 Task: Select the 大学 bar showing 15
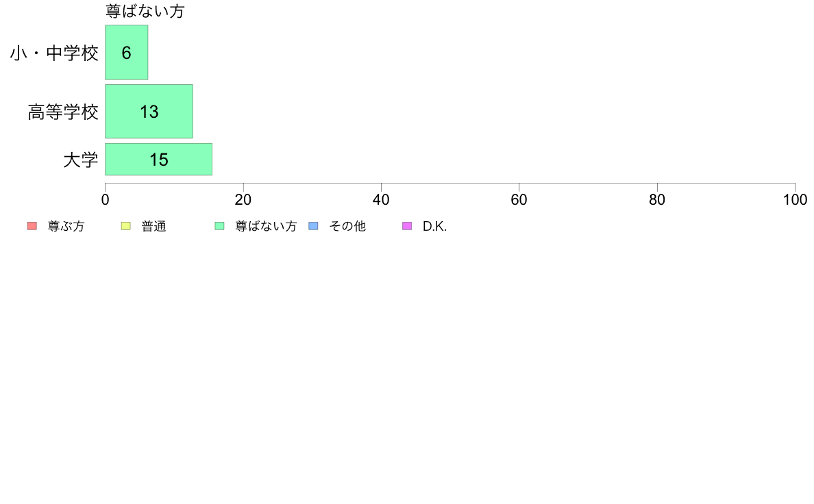pyautogui.click(x=159, y=160)
